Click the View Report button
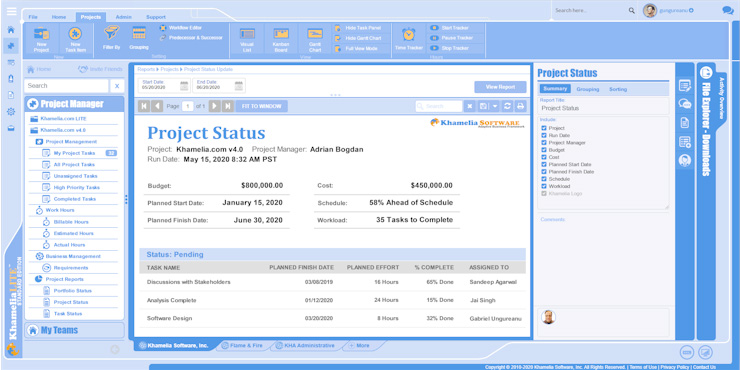740x370 pixels. 500,87
